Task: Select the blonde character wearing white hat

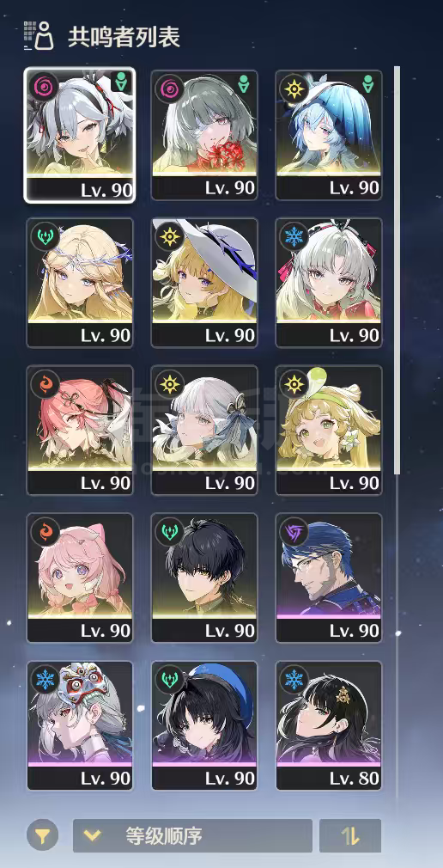Action: [204, 283]
